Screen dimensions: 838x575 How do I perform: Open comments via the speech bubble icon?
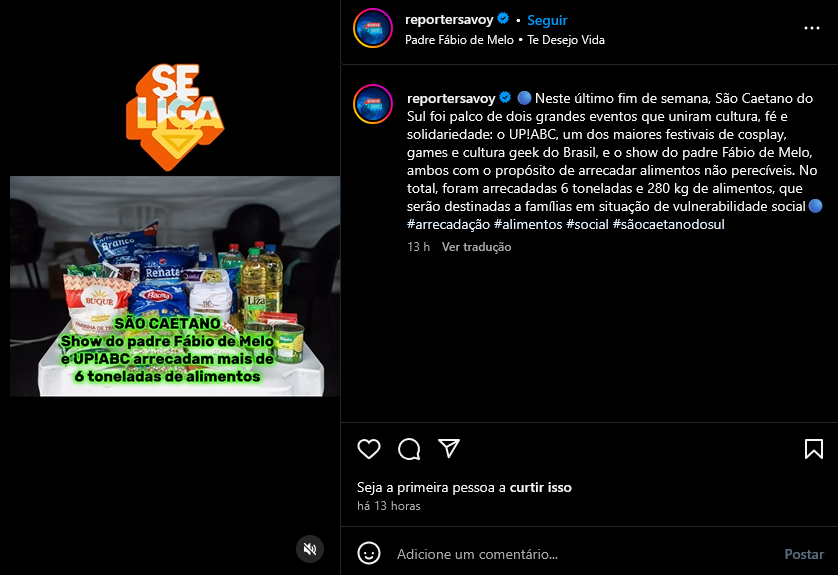(409, 449)
